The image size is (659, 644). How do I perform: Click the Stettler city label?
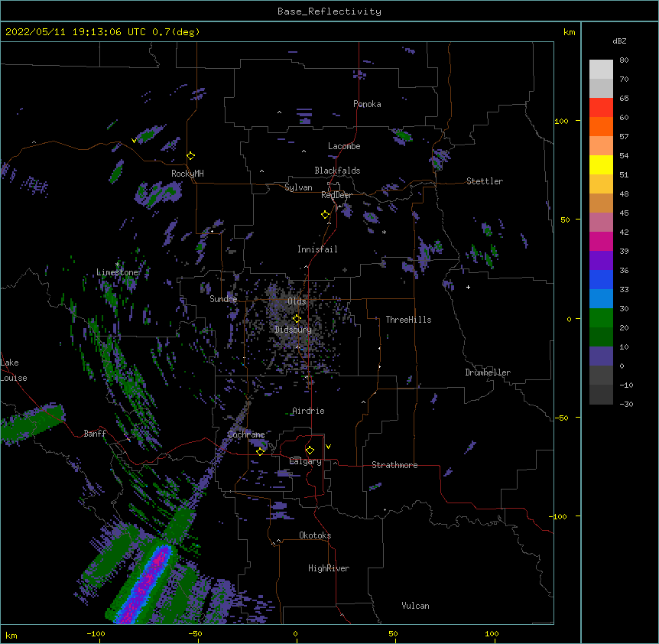485,181
